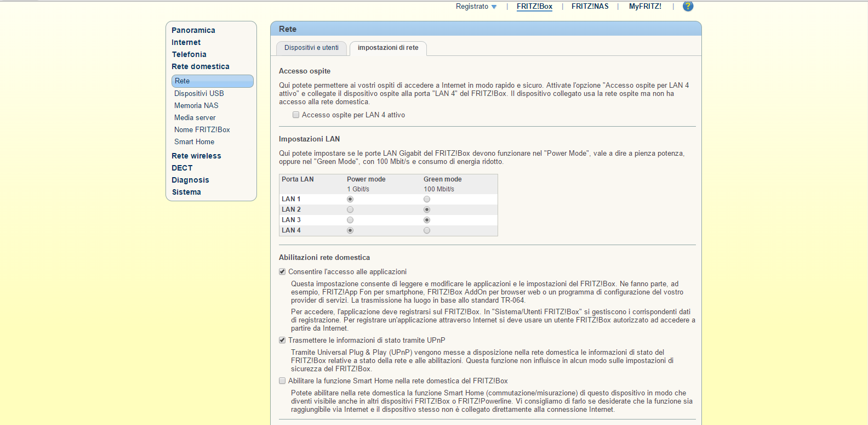Go to Memoria NAS page

196,105
